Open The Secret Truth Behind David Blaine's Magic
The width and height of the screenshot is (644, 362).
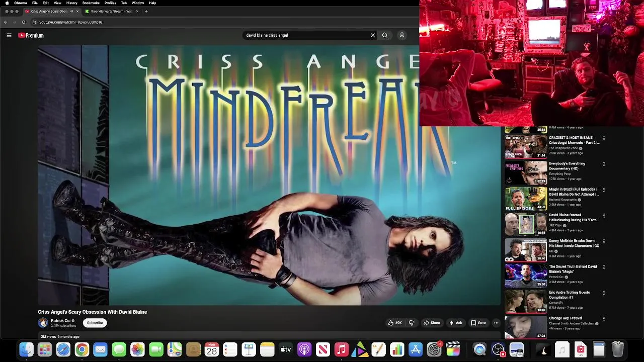[573, 269]
